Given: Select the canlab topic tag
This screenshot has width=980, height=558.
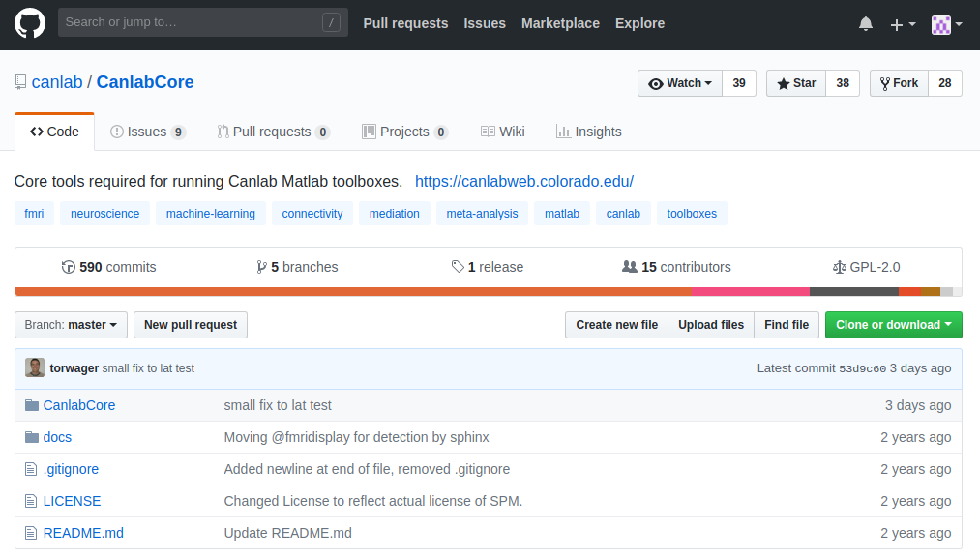Looking at the screenshot, I should tap(623, 213).
